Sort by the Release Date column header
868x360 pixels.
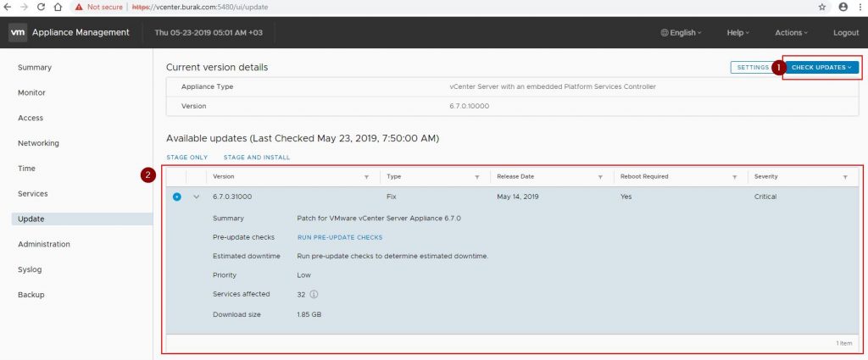point(515,176)
